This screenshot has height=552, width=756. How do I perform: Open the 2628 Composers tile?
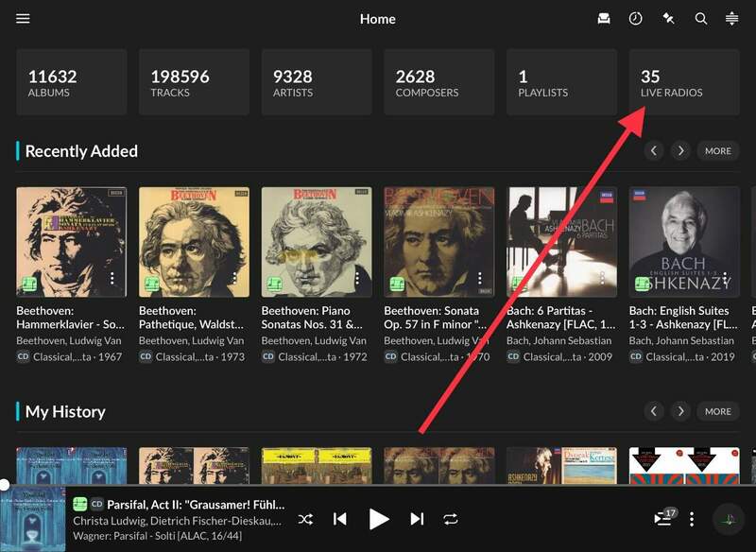click(x=439, y=82)
